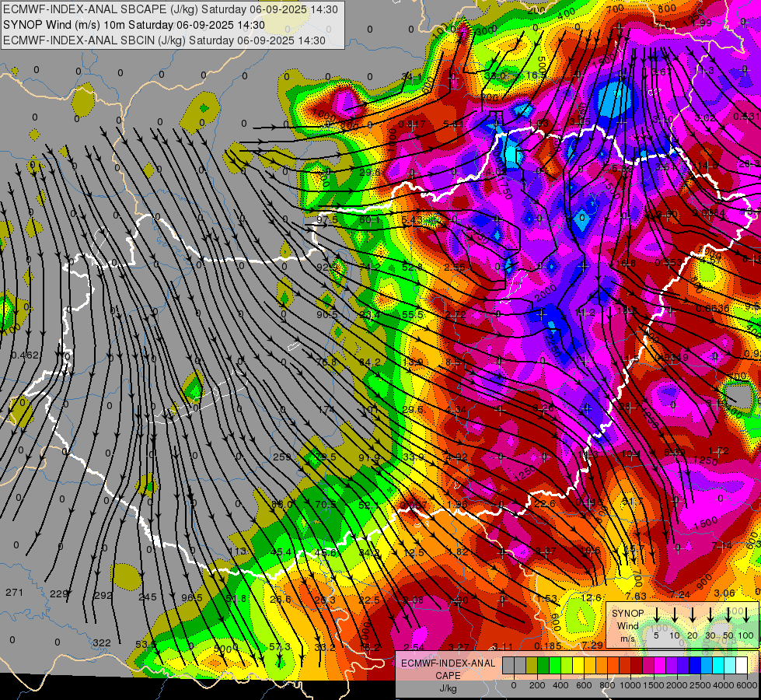This screenshot has height=700, width=761.
Task: Select the SBCAPE title line in the header
Action: coord(170,9)
